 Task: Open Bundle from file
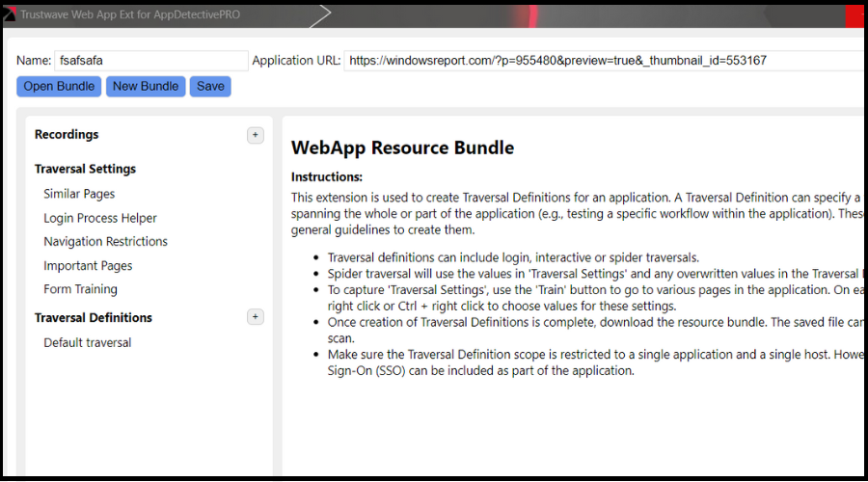coord(59,87)
